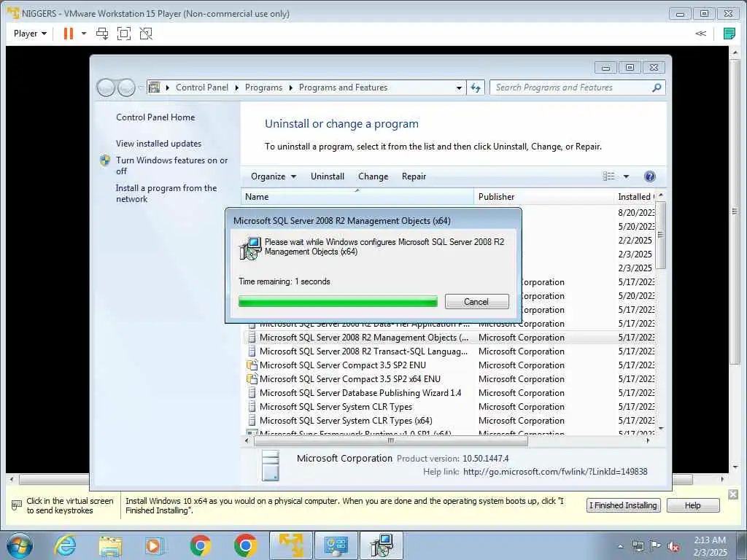Select Microsoft SQL Server Compact 3.5 SP2 x64 ENU
The width and height of the screenshot is (747, 560).
450,378
